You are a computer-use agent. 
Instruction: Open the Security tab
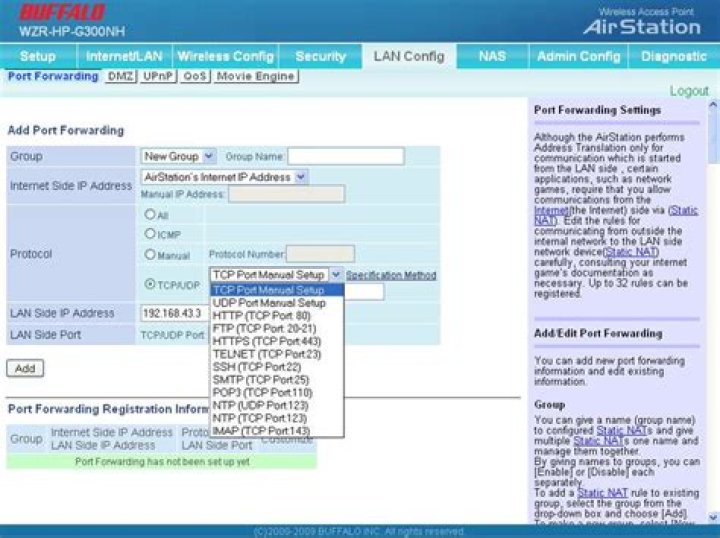(320, 56)
